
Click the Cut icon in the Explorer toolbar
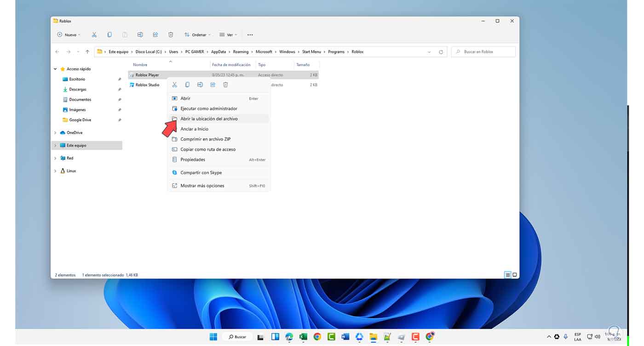click(x=94, y=35)
